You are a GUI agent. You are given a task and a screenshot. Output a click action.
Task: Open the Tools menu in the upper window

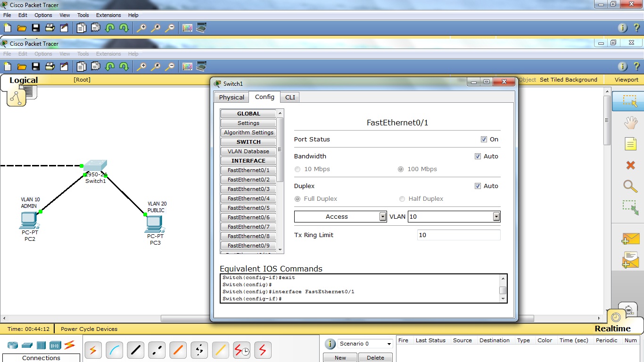(83, 15)
